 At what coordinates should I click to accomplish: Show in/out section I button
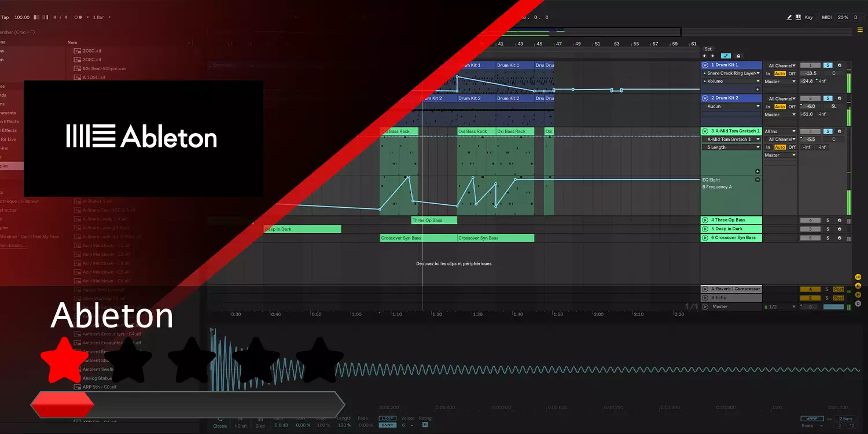(x=858, y=277)
